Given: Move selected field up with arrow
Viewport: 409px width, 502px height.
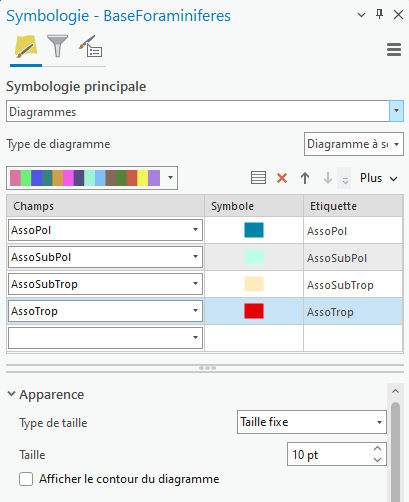Looking at the screenshot, I should point(305,178).
